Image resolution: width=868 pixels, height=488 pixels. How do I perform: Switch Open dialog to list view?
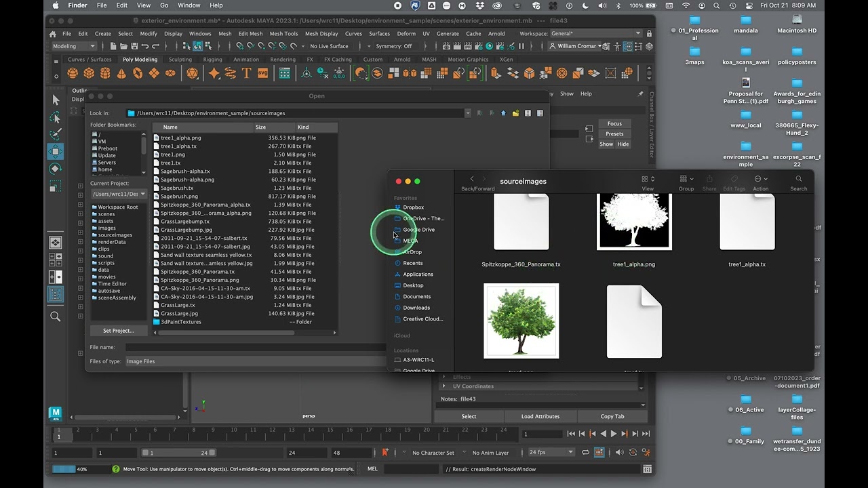click(528, 113)
